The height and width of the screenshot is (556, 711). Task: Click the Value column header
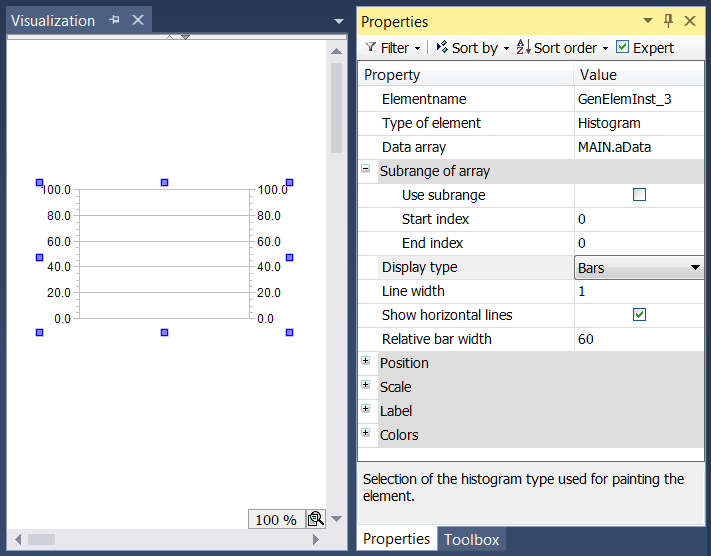(x=639, y=74)
